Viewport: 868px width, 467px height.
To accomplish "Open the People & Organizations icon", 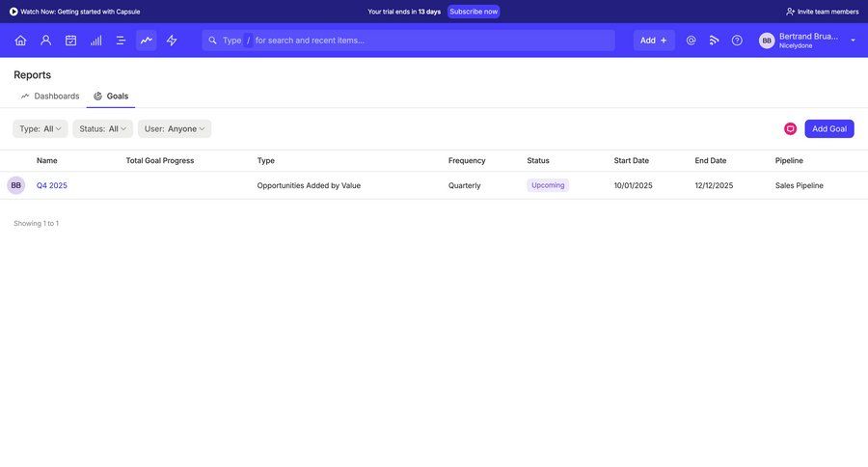I will (45, 41).
